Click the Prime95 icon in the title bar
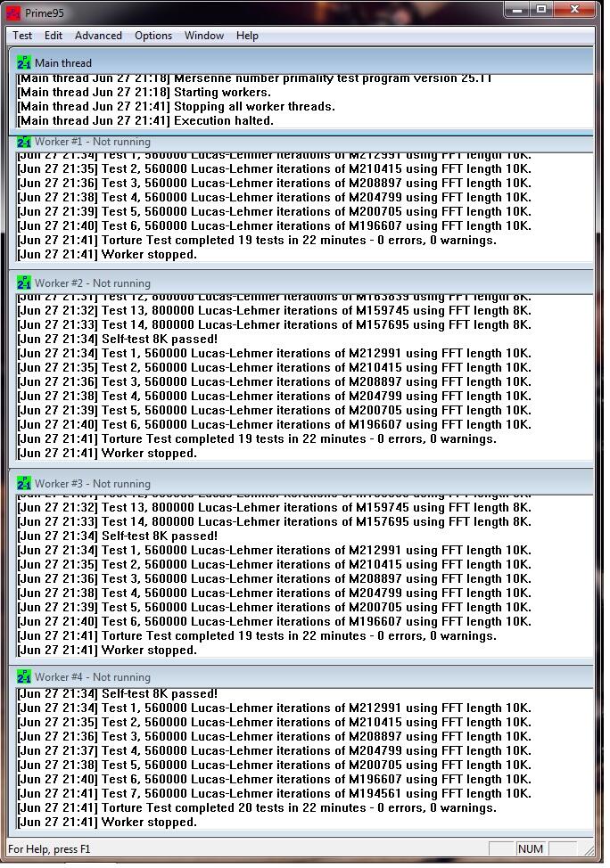The height and width of the screenshot is (868, 610). (13, 12)
